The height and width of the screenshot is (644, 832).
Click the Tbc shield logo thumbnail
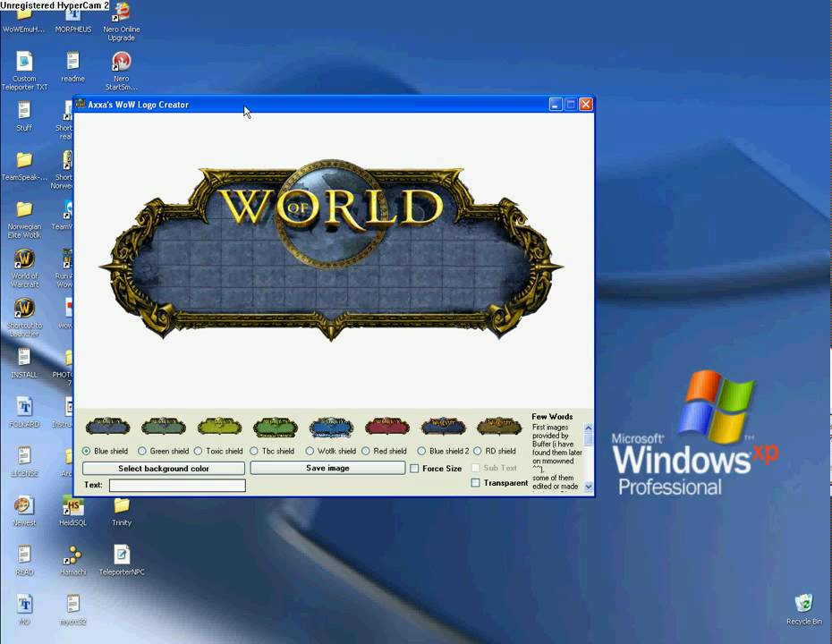coord(276,427)
